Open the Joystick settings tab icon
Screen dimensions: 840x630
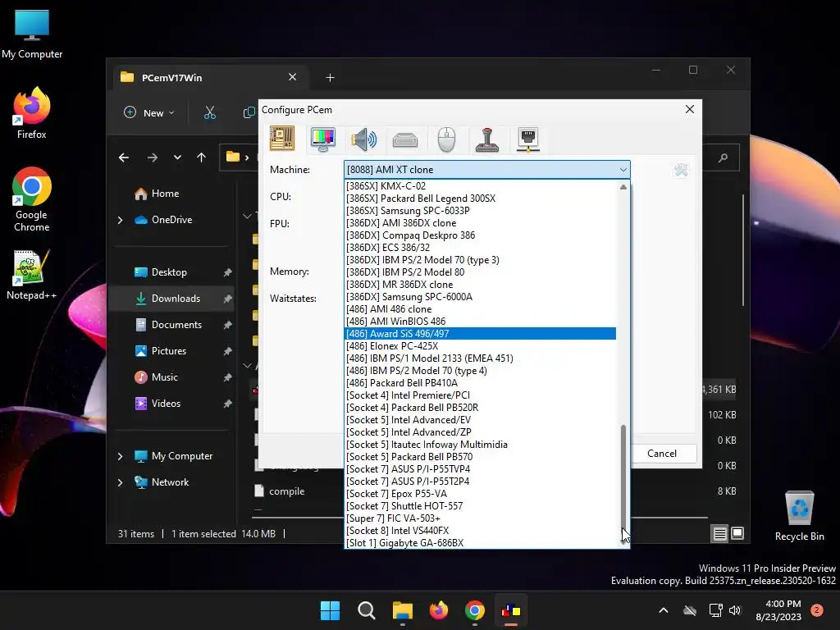[x=487, y=139]
